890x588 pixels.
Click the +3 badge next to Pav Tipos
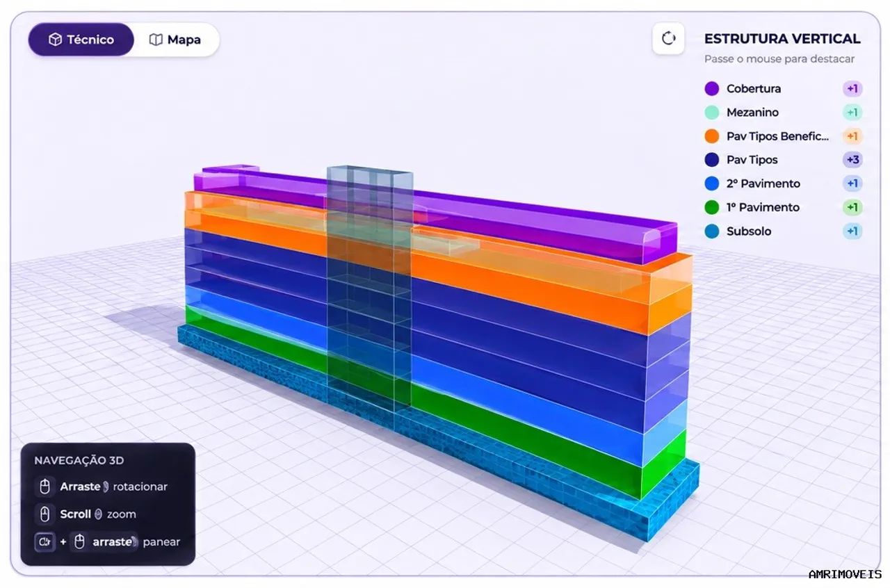[x=852, y=160]
